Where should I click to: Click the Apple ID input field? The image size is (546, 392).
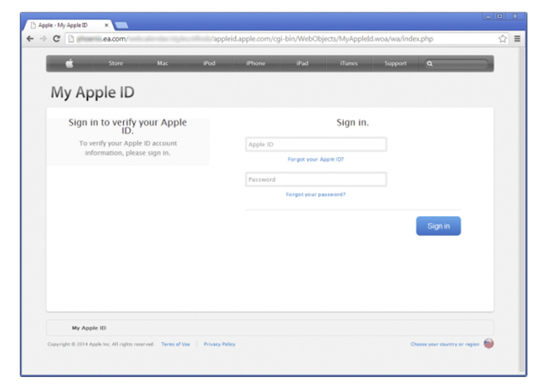click(x=316, y=145)
